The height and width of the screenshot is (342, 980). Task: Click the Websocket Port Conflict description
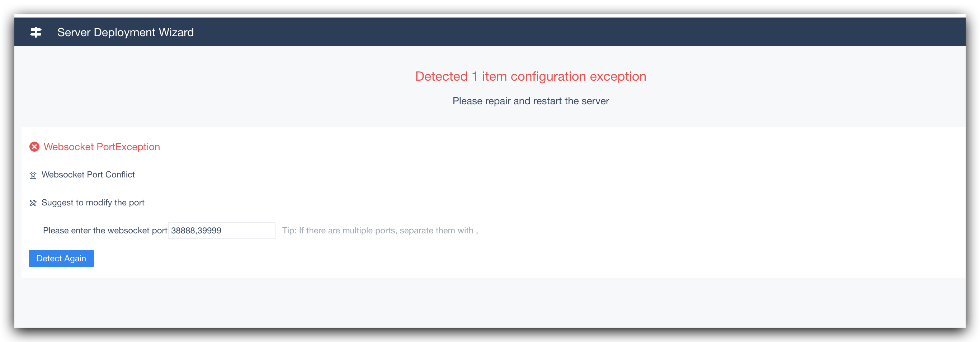88,175
